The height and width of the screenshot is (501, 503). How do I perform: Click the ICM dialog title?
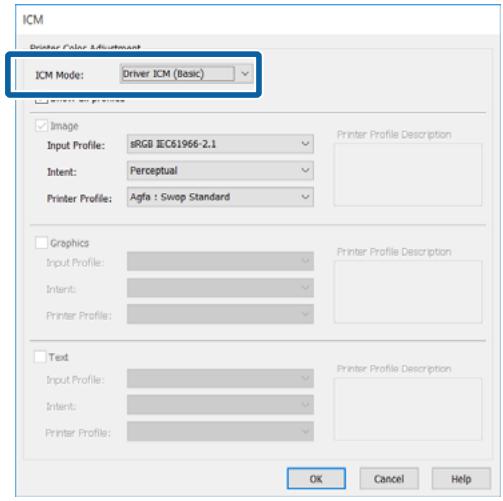[33, 20]
